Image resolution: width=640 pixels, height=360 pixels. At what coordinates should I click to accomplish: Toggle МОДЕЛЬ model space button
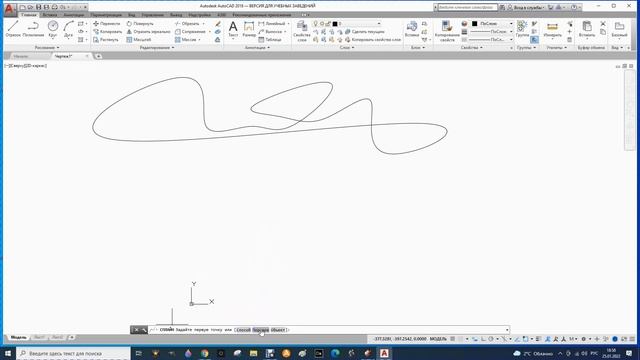tap(438, 339)
